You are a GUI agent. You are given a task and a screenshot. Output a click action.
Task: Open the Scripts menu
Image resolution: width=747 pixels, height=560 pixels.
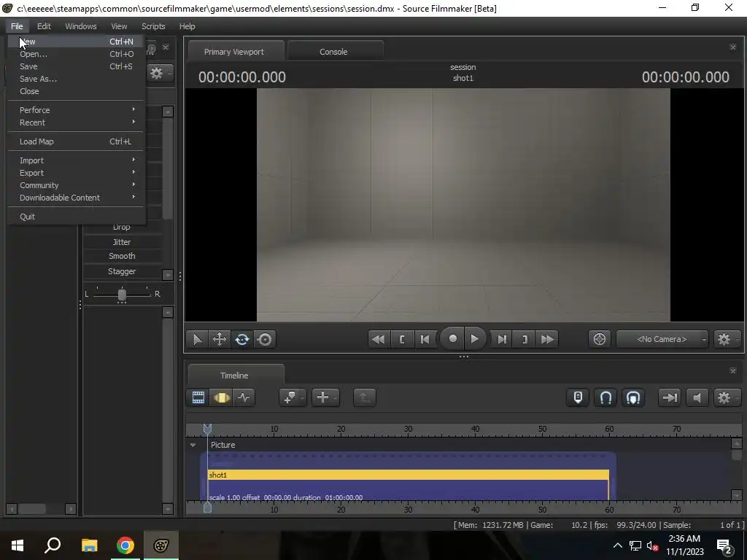(x=153, y=26)
